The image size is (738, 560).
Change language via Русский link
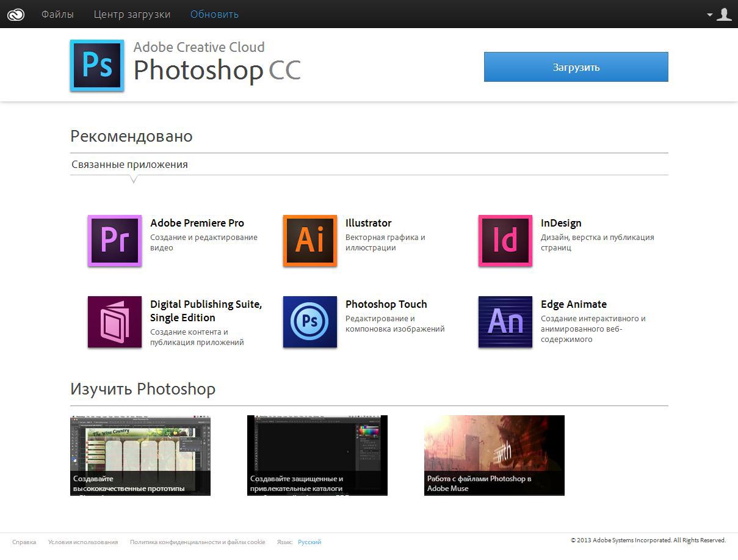coord(309,542)
